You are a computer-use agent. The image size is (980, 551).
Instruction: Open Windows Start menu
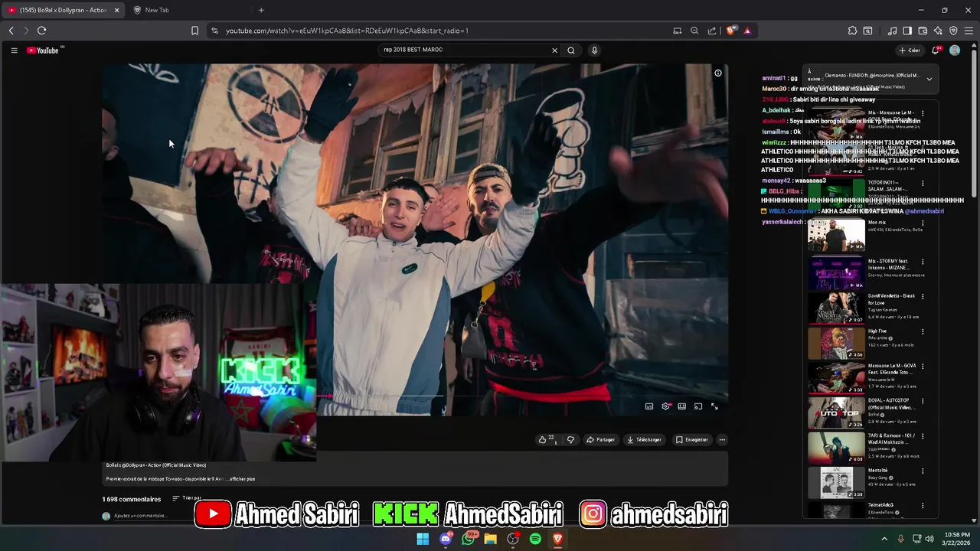pyautogui.click(x=423, y=539)
